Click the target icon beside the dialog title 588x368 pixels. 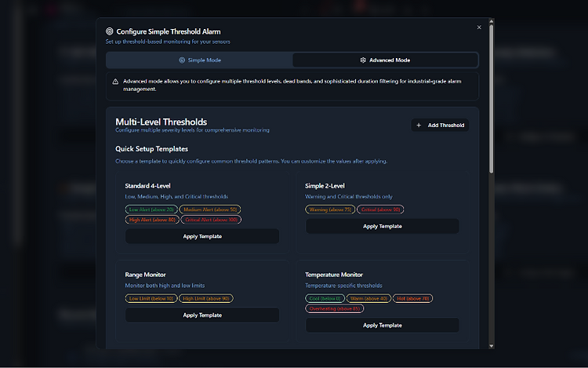click(x=110, y=31)
